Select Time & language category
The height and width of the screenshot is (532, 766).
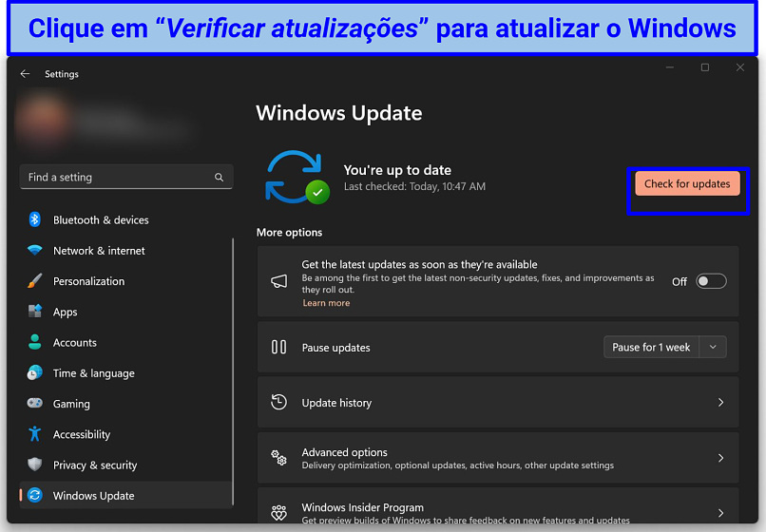pos(125,373)
